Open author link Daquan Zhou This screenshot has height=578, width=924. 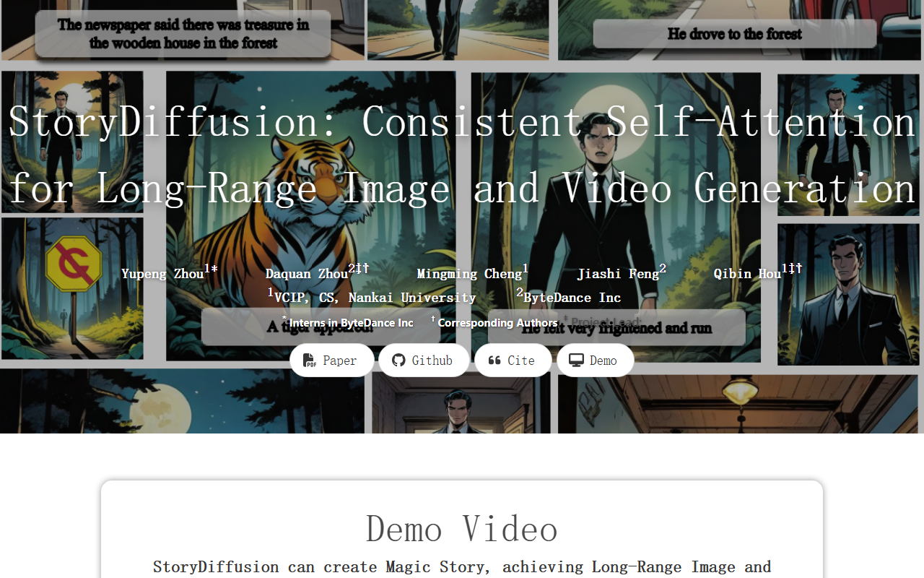point(307,274)
